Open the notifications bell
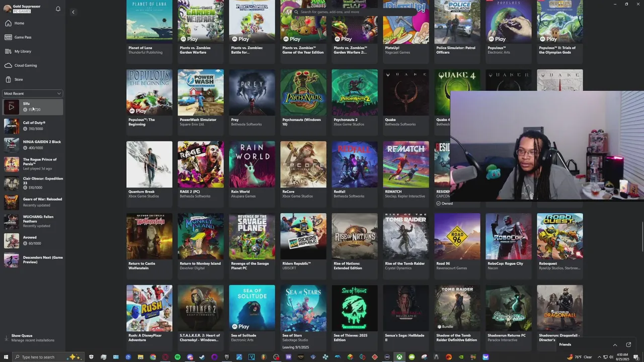 58,9
